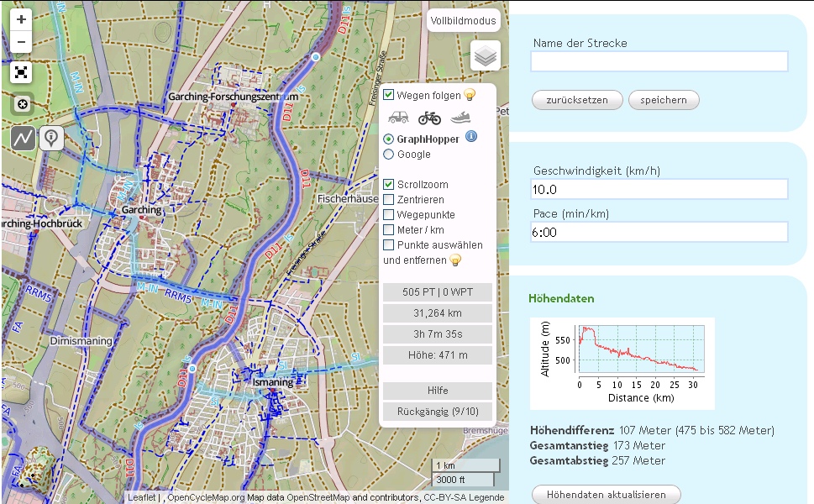The height and width of the screenshot is (504, 814).
Task: Open the map layers selector
Action: [486, 56]
